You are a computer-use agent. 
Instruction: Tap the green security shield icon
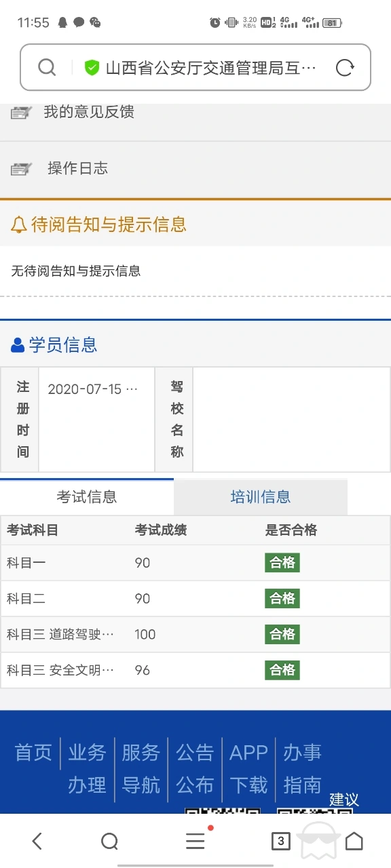[92, 67]
